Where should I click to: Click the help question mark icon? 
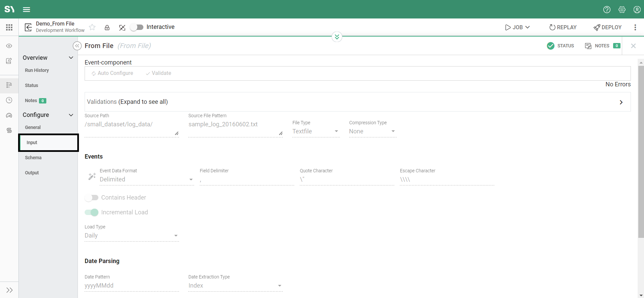607,9
